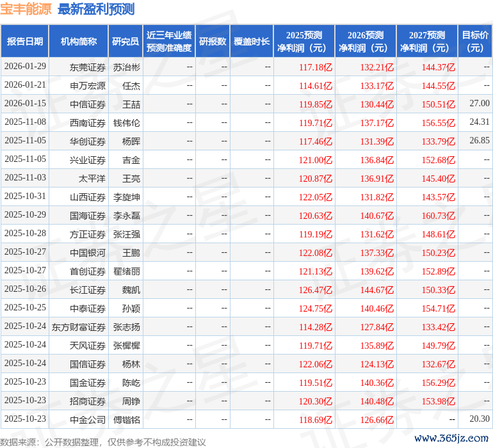Select the 研报数 column header

(x=213, y=42)
